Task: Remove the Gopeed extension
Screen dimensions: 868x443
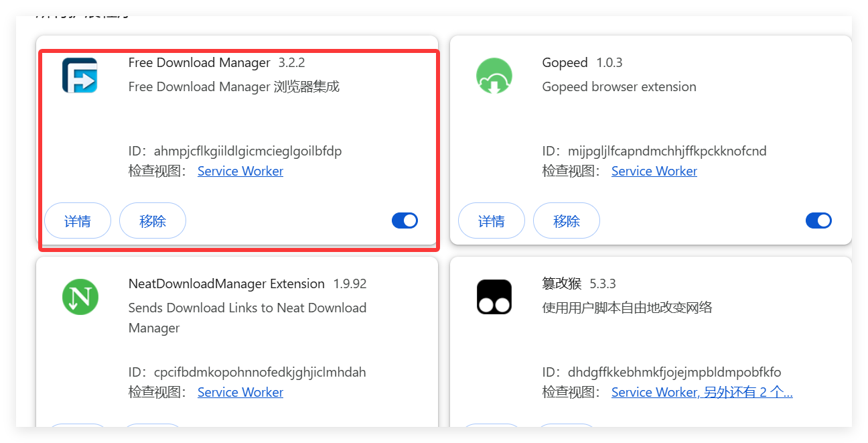Action: pyautogui.click(x=567, y=220)
